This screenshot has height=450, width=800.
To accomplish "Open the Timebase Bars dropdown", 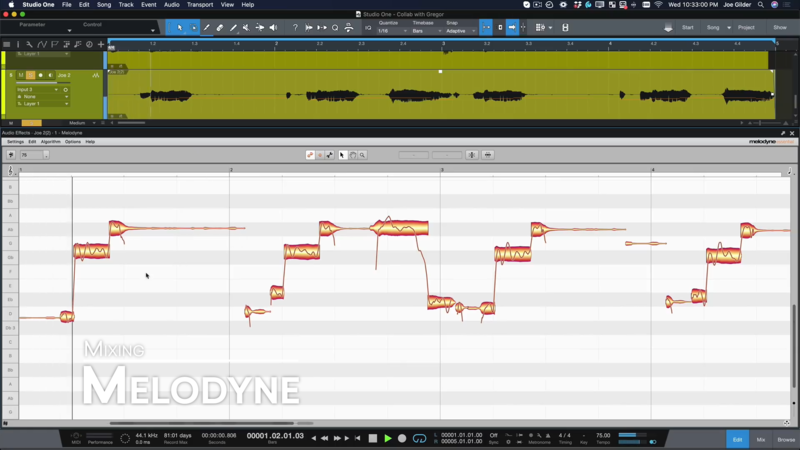I will click(x=427, y=31).
